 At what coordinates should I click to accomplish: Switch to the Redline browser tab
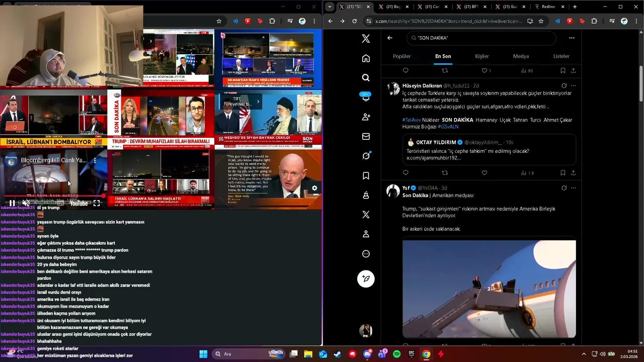(546, 7)
